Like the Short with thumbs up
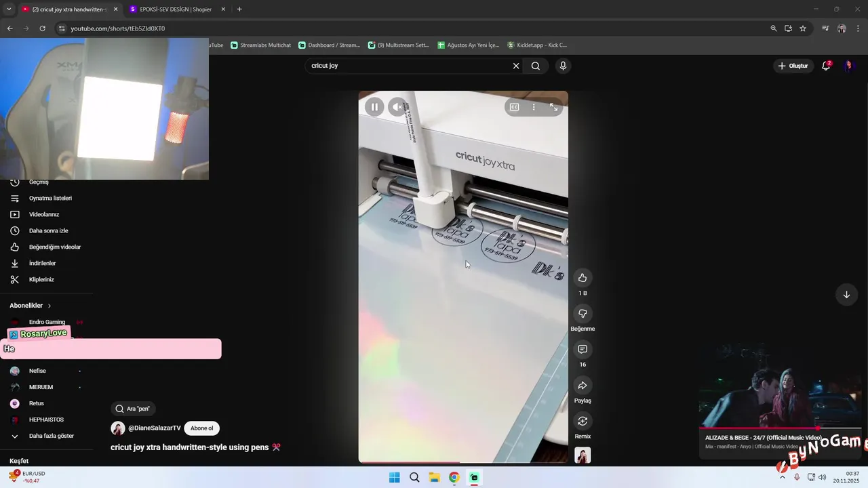 click(x=583, y=278)
